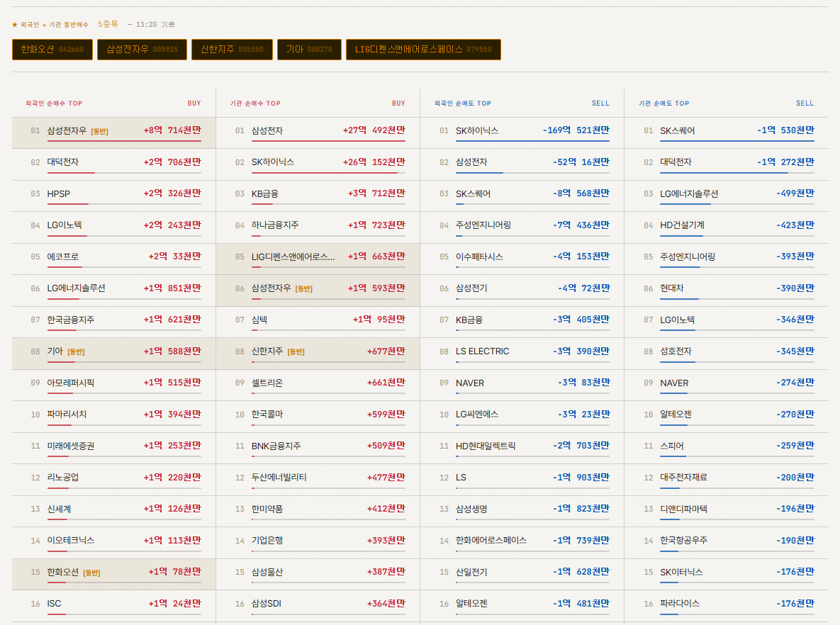This screenshot has height=625, width=840.
Task: Select SK하이닉스 in the foreign net-sell list
Action: tap(522, 133)
